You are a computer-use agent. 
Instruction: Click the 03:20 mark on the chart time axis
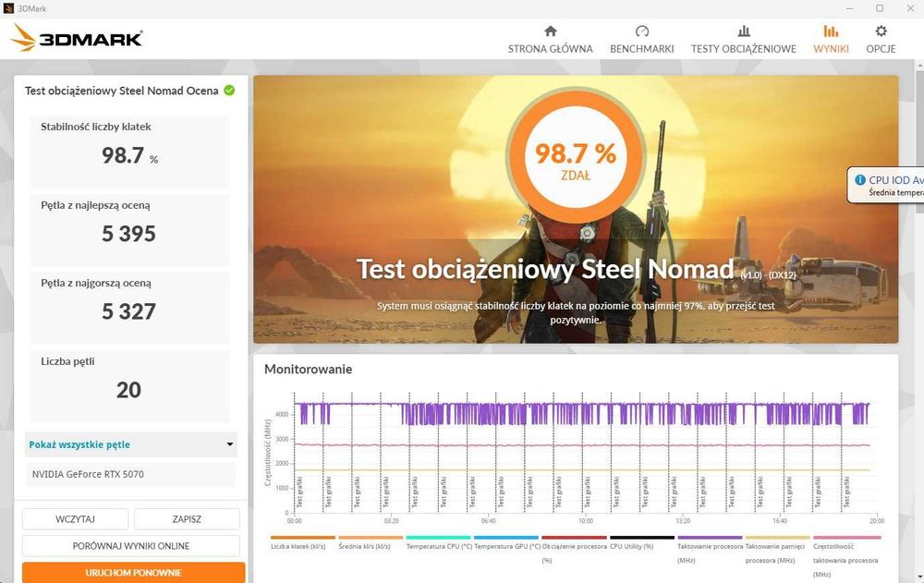(x=391, y=521)
